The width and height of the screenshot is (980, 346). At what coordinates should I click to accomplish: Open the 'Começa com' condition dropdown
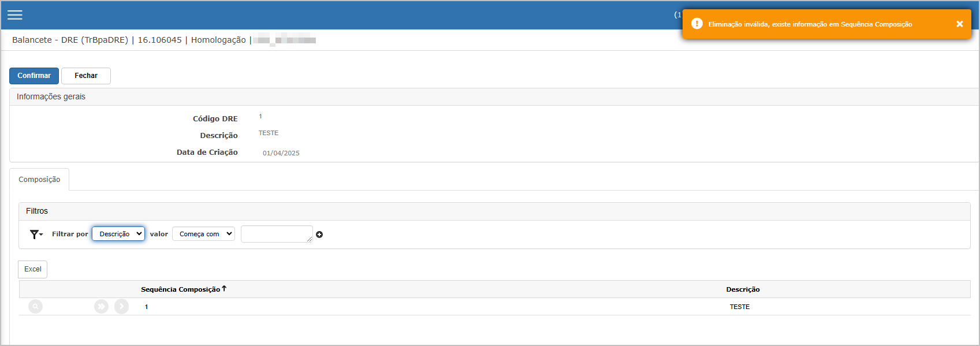(203, 233)
